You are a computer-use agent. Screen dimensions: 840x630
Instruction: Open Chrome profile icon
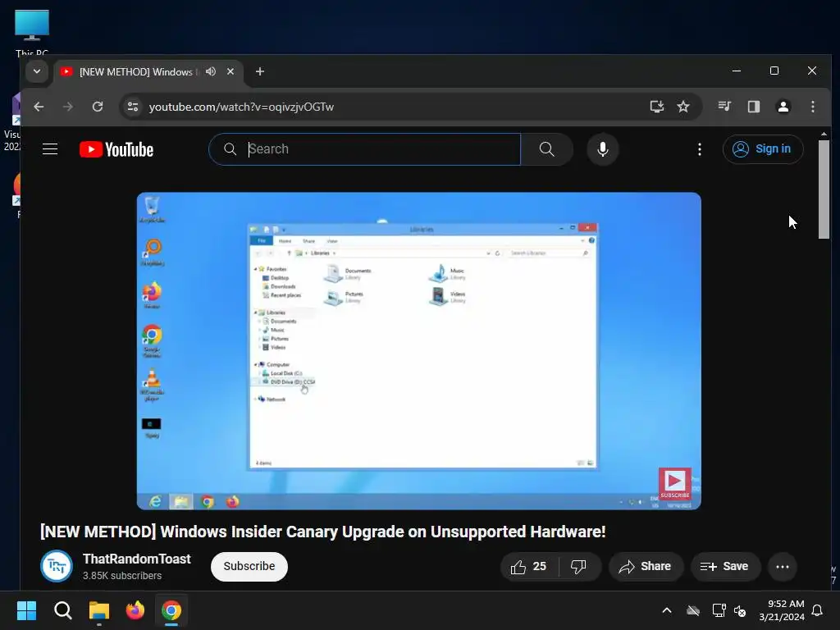pos(783,107)
